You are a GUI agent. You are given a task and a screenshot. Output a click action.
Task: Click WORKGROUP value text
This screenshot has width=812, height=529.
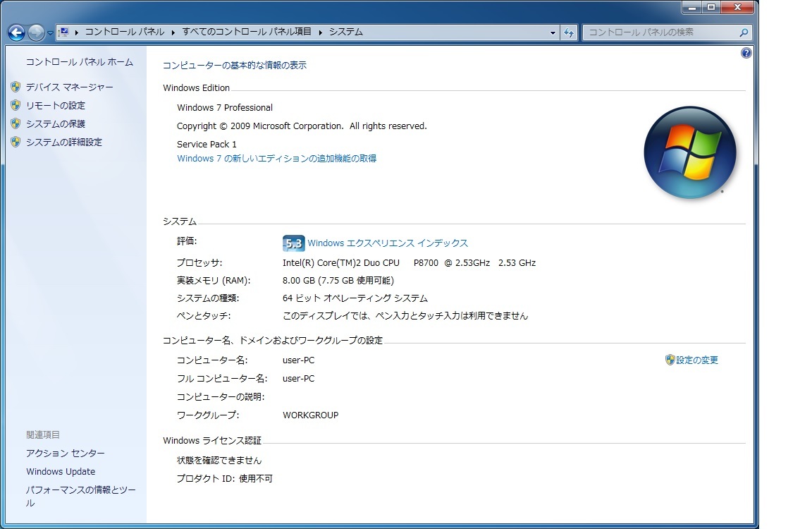tap(310, 415)
